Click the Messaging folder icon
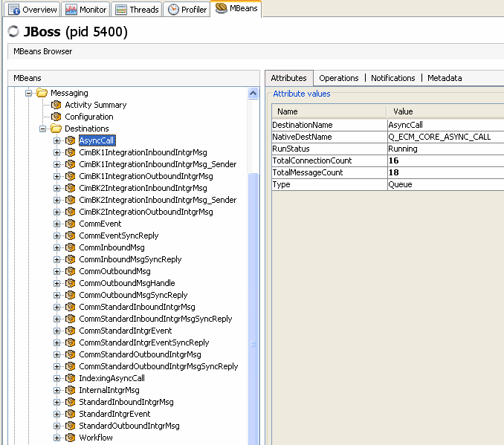The width and height of the screenshot is (504, 445). click(x=42, y=93)
